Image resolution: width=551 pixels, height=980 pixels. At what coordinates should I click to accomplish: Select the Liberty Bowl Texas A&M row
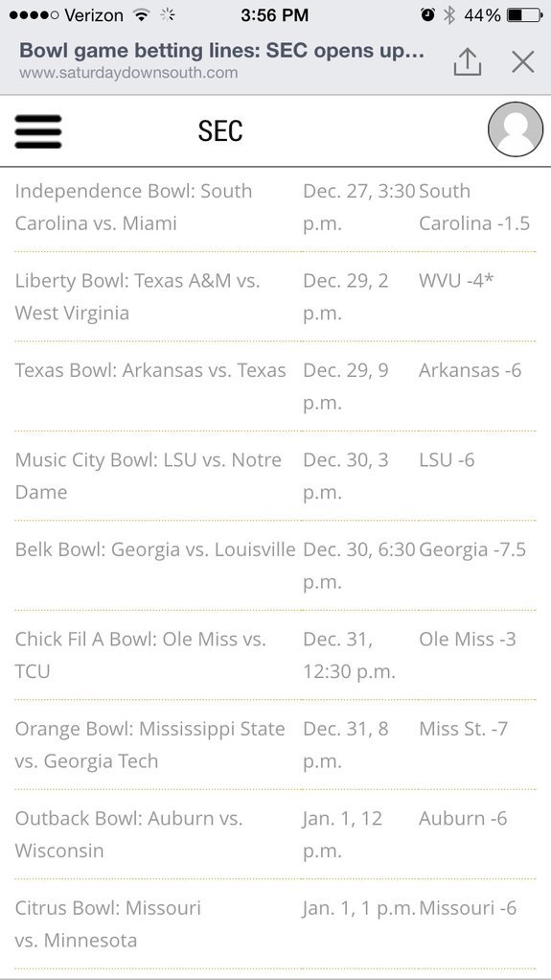pyautogui.click(x=276, y=297)
